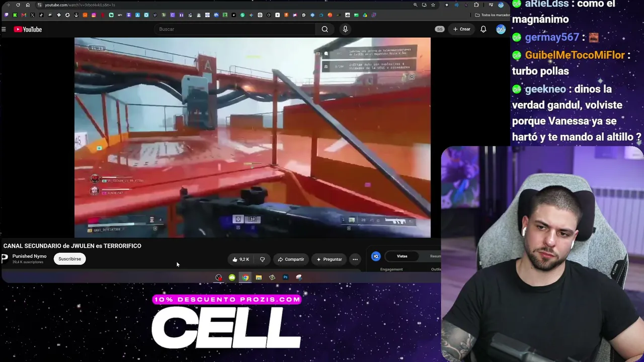Open the YouTube account avatar menu
The height and width of the screenshot is (362, 644).
501,29
